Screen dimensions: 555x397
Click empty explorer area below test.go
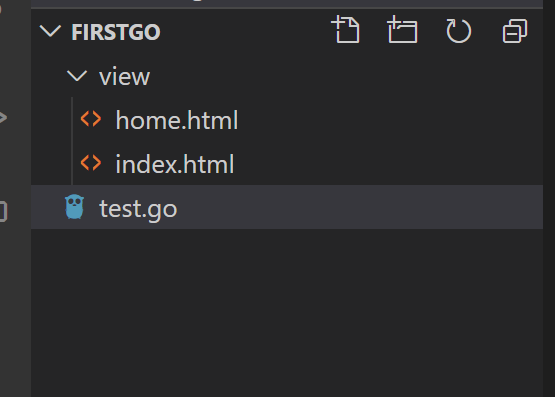click(x=287, y=311)
